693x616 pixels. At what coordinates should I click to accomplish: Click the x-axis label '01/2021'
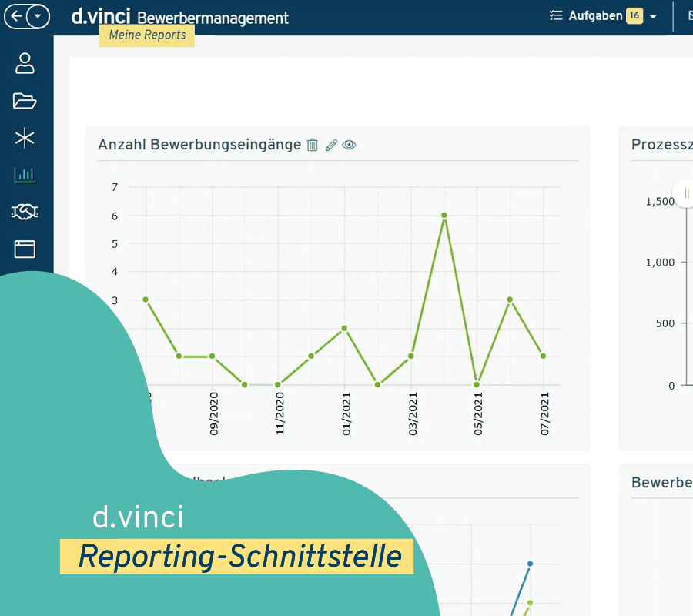[346, 413]
